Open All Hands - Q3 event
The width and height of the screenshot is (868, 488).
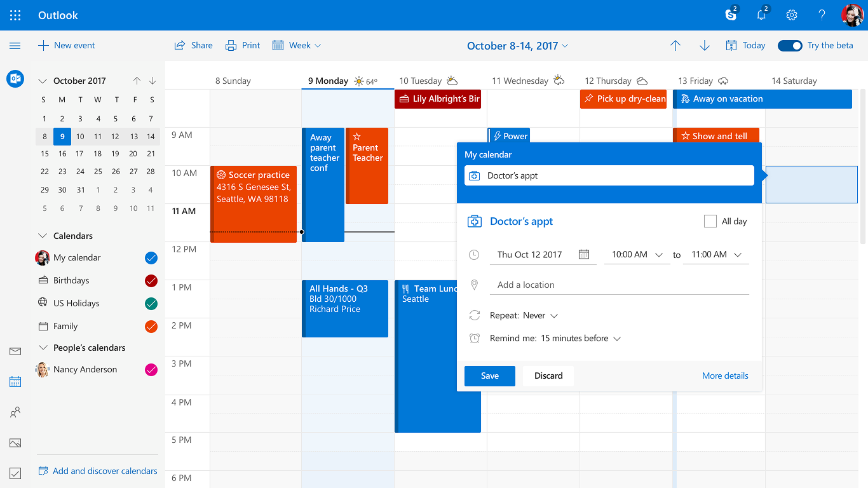point(345,309)
